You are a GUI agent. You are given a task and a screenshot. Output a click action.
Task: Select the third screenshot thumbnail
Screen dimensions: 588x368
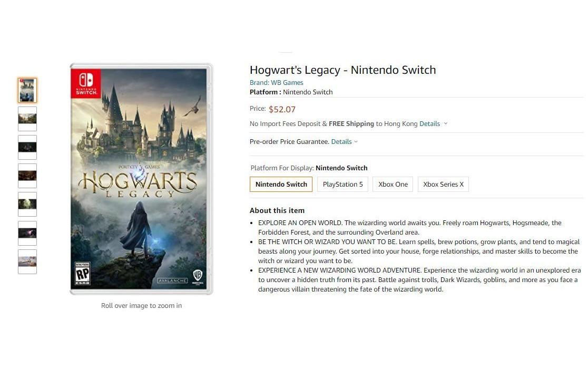click(x=27, y=148)
